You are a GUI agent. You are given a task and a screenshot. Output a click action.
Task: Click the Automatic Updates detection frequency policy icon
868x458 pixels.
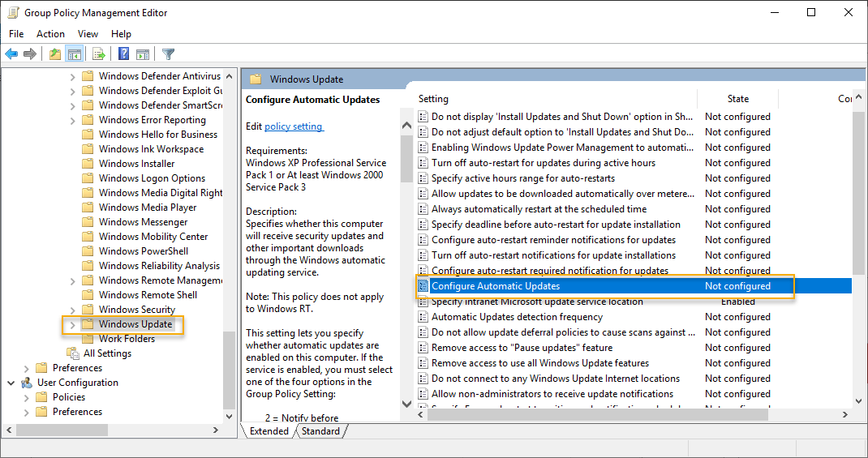click(x=423, y=317)
